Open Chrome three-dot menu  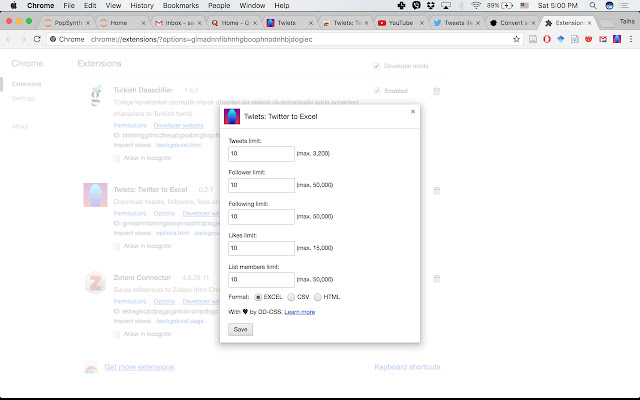(631, 39)
